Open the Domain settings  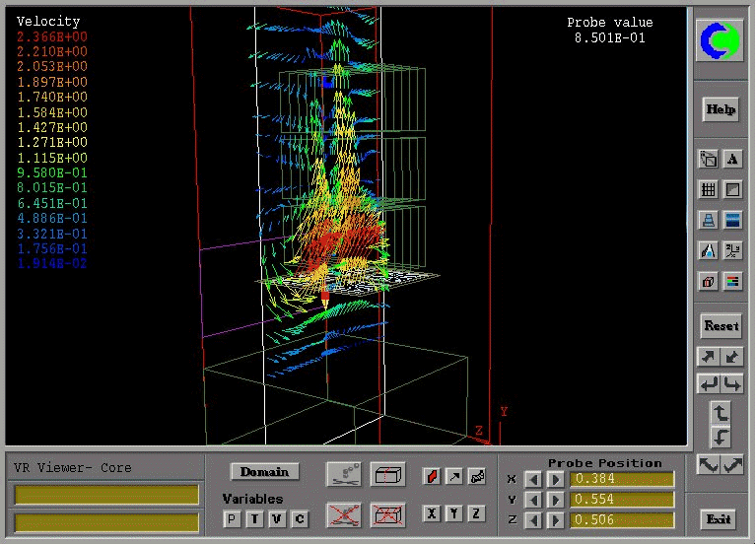(x=264, y=472)
